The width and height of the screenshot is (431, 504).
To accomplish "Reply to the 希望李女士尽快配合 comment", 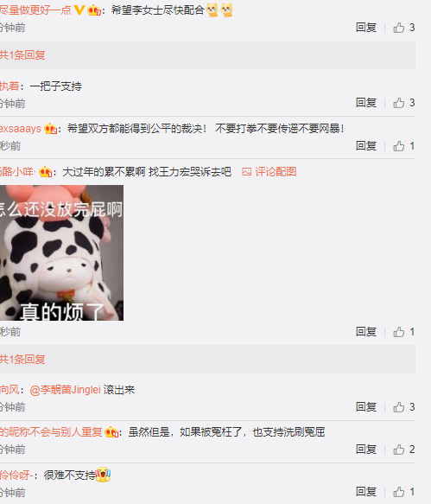I will 366,28.
